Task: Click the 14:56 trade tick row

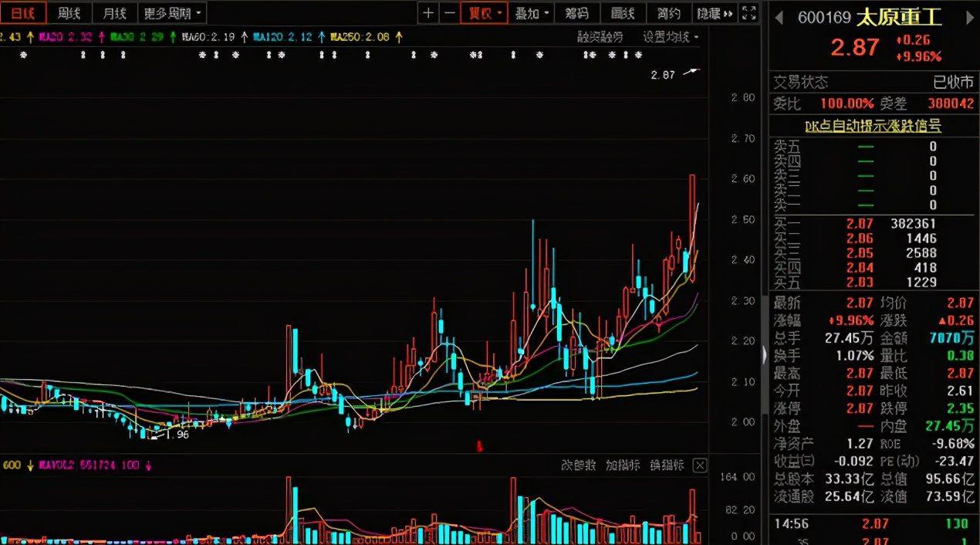Action: [x=874, y=524]
